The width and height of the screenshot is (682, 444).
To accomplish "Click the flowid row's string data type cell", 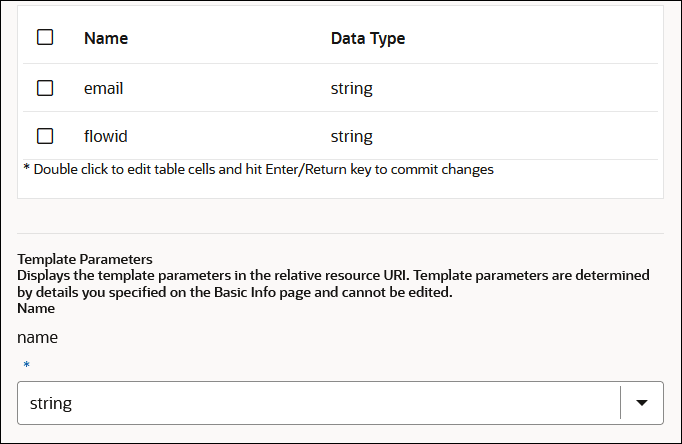I will click(x=352, y=136).
